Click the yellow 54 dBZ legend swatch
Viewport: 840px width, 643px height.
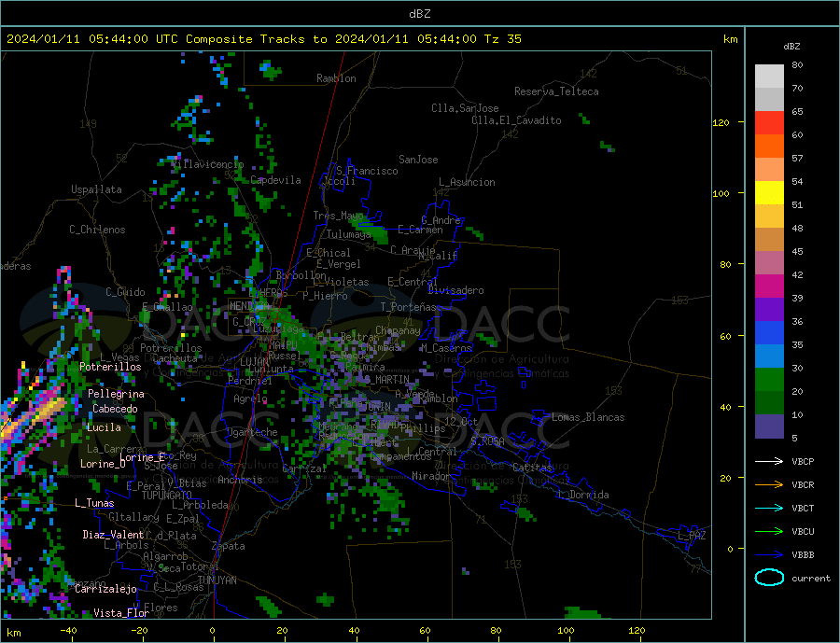pos(769,193)
